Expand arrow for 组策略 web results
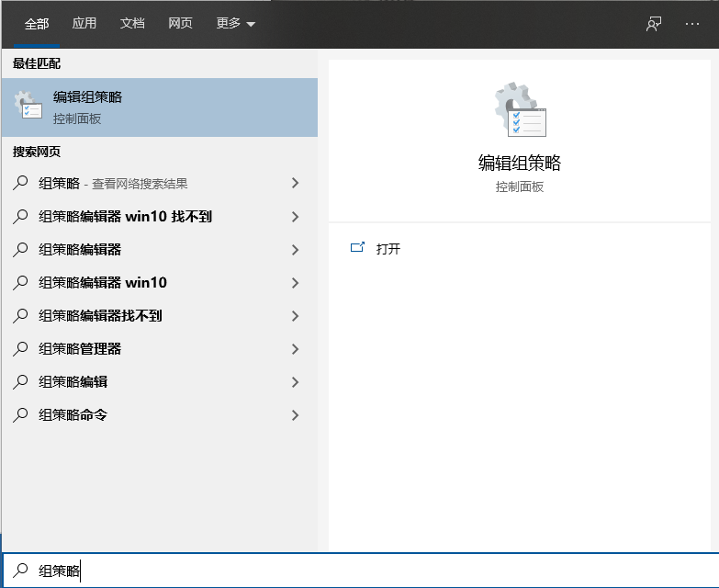719x588 pixels. [295, 184]
